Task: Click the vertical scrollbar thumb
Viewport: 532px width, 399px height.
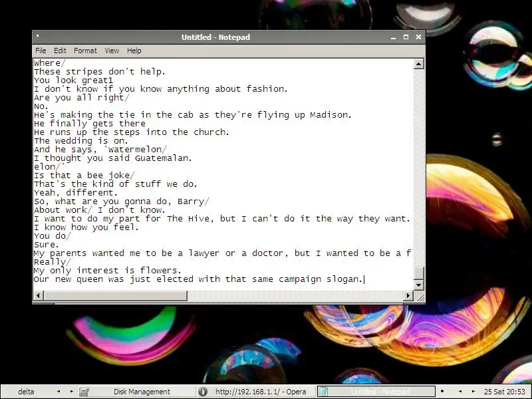Action: click(x=419, y=273)
